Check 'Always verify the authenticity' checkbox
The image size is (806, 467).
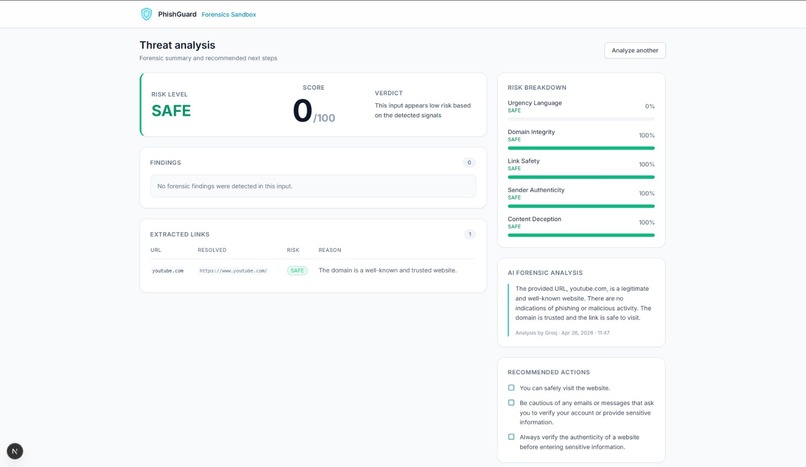coord(511,437)
